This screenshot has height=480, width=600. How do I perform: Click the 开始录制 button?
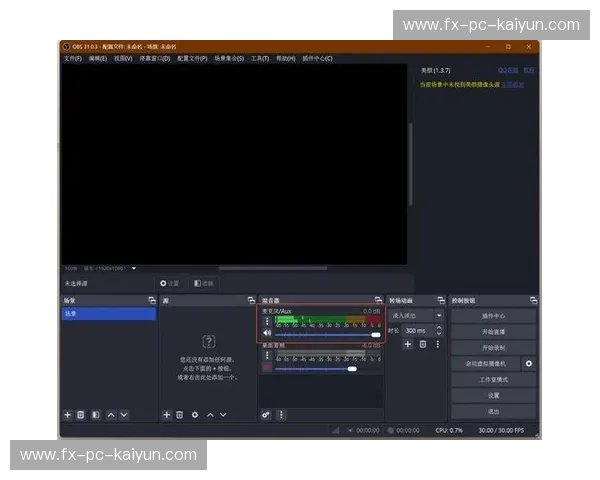(x=493, y=348)
